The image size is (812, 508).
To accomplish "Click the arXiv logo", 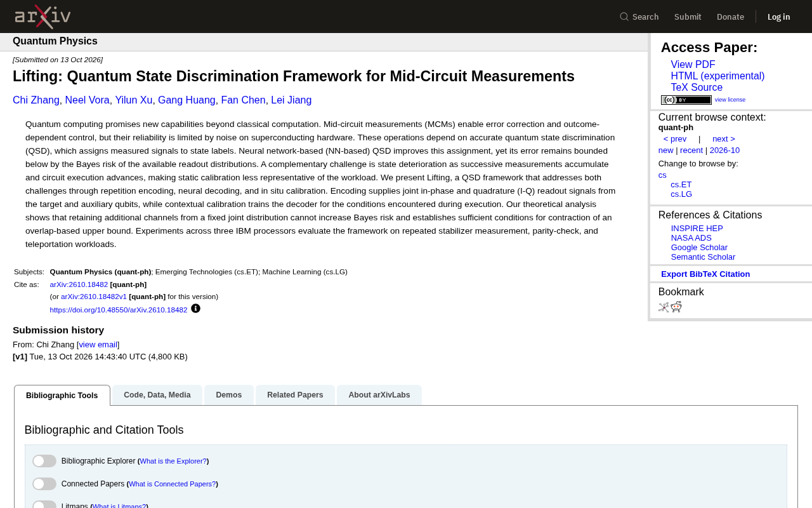I will click(43, 17).
